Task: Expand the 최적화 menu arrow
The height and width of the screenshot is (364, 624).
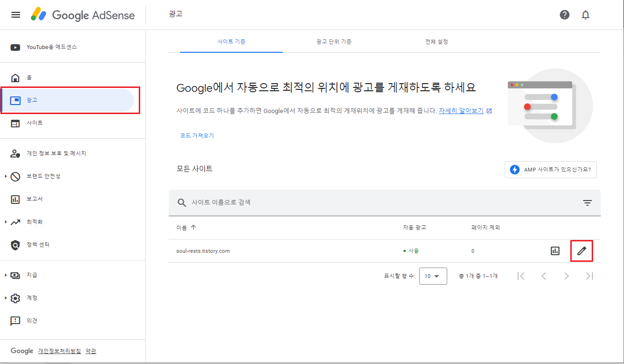Action: (x=6, y=222)
